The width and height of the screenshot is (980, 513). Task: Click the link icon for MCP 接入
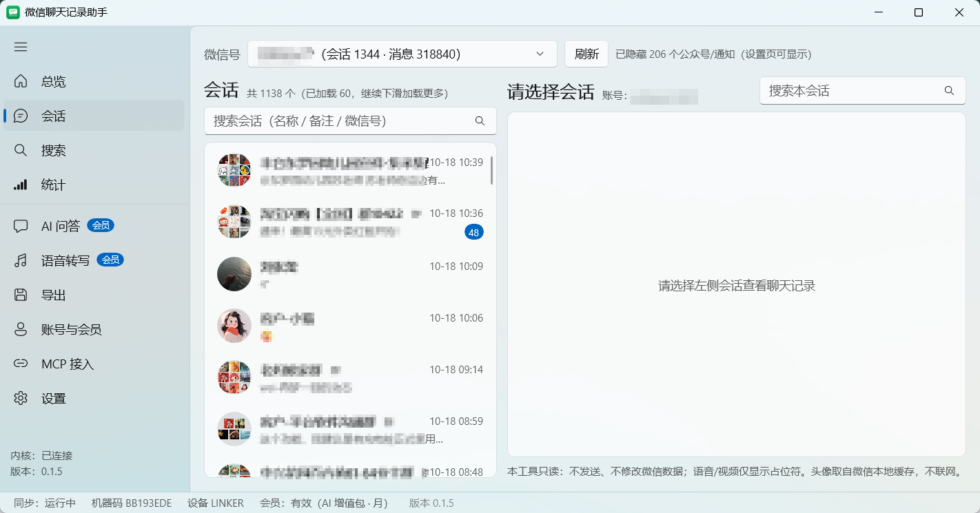point(21,364)
